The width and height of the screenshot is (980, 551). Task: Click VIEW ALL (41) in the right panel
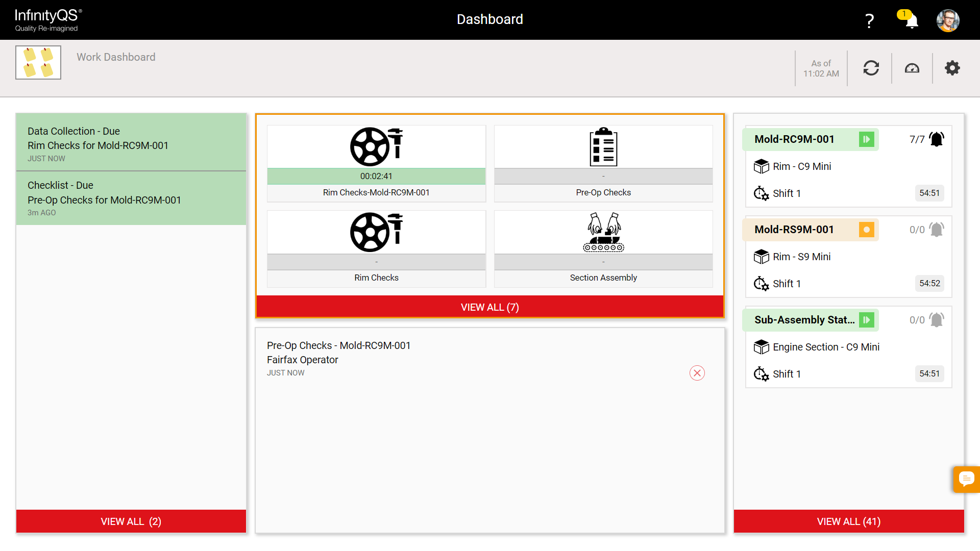tap(848, 521)
